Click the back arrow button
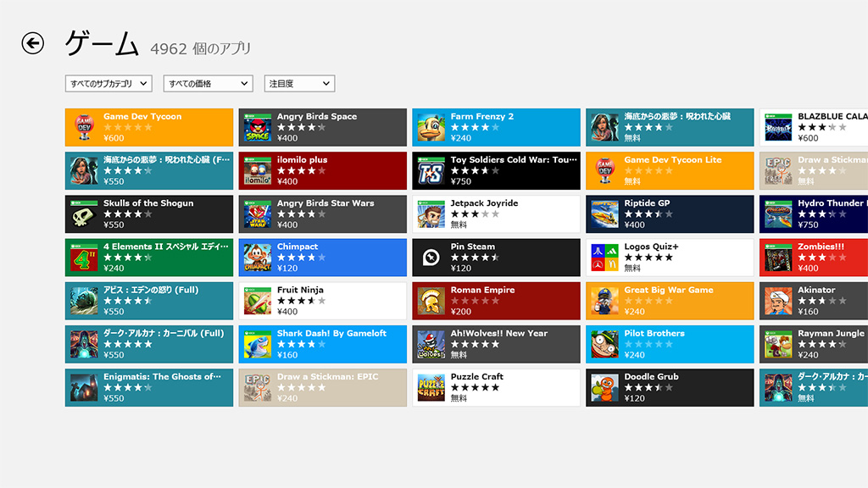Screen dimensions: 868x488 pyautogui.click(x=33, y=43)
